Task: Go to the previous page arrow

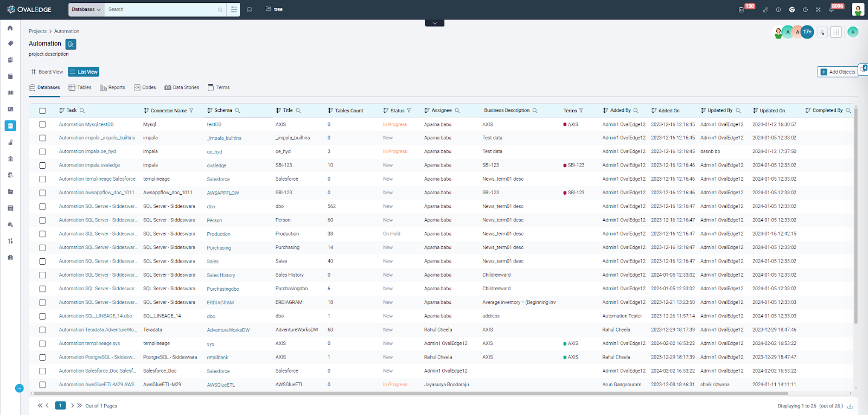Action: coord(47,405)
